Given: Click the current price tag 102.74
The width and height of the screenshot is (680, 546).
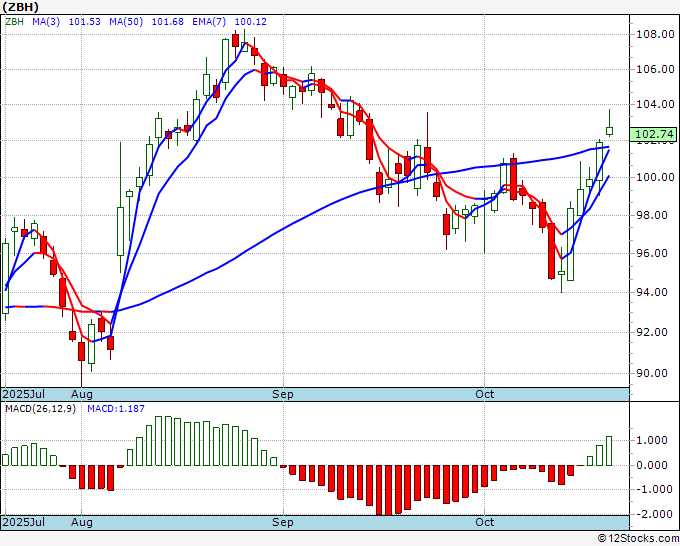Looking at the screenshot, I should pos(655,134).
